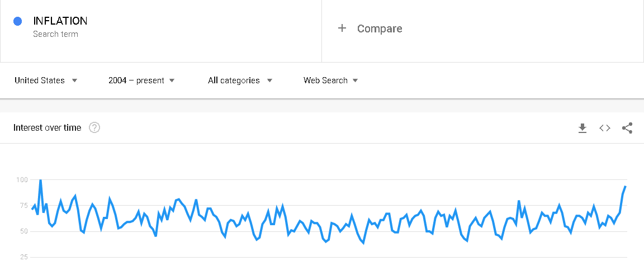Viewport: 644px width, 266px height.
Task: Click the Search term label
Action: [55, 34]
